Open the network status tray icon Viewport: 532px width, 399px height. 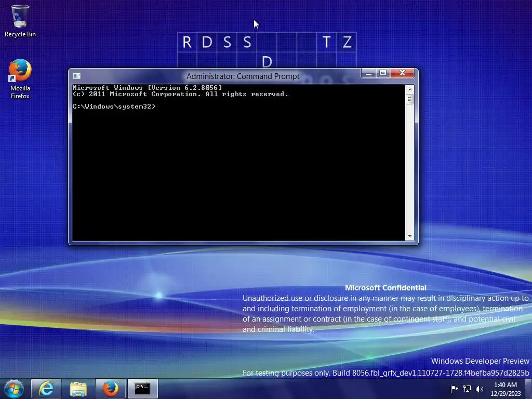(x=467, y=389)
